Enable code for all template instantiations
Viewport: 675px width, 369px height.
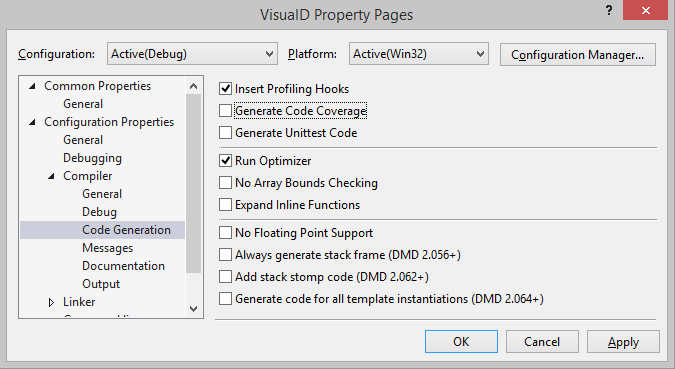(x=225, y=298)
